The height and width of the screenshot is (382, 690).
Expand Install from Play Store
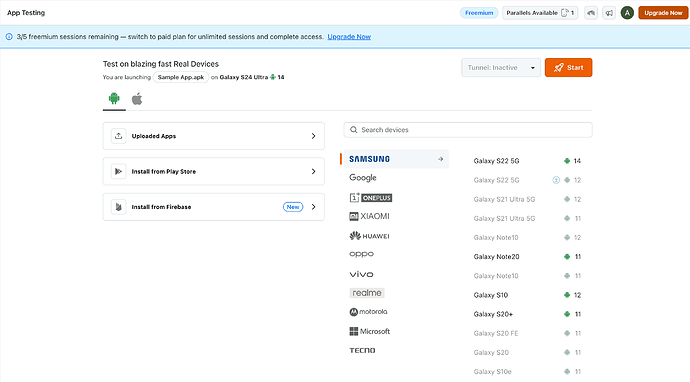213,171
